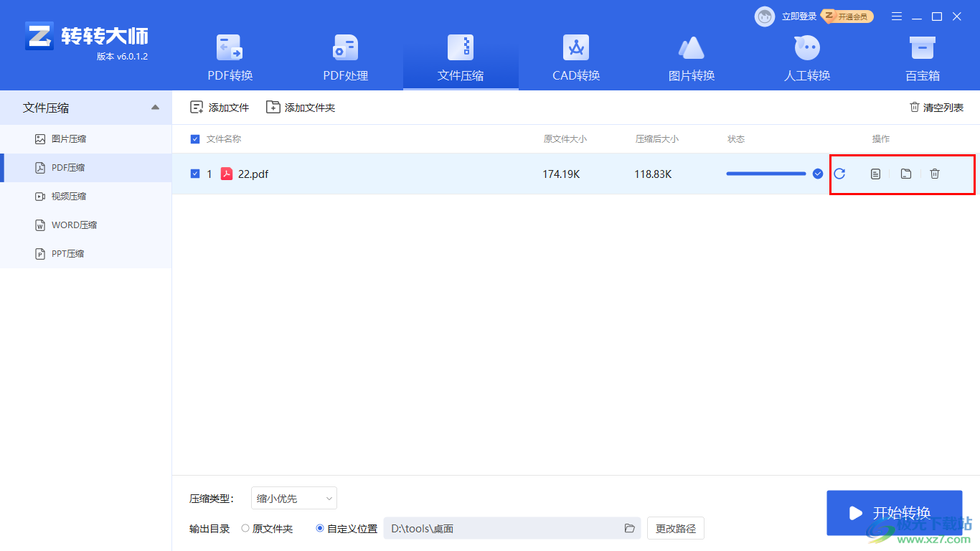The width and height of the screenshot is (980, 551).
Task: Open the 百宝箱 toolbox tab
Action: (x=923, y=58)
